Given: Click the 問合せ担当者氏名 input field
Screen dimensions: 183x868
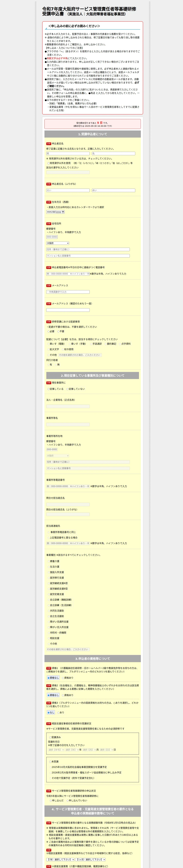Looking at the screenshot, I should 68,504.
